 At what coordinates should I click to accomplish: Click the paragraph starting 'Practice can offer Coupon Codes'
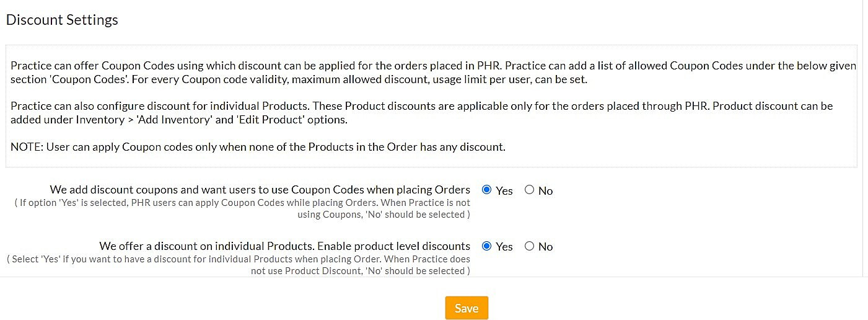click(433, 72)
